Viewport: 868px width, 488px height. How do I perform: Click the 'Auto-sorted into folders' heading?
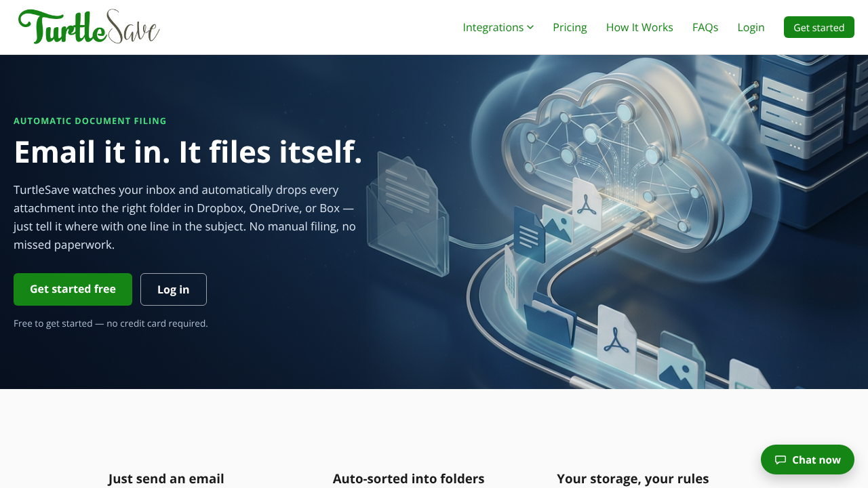point(408,479)
